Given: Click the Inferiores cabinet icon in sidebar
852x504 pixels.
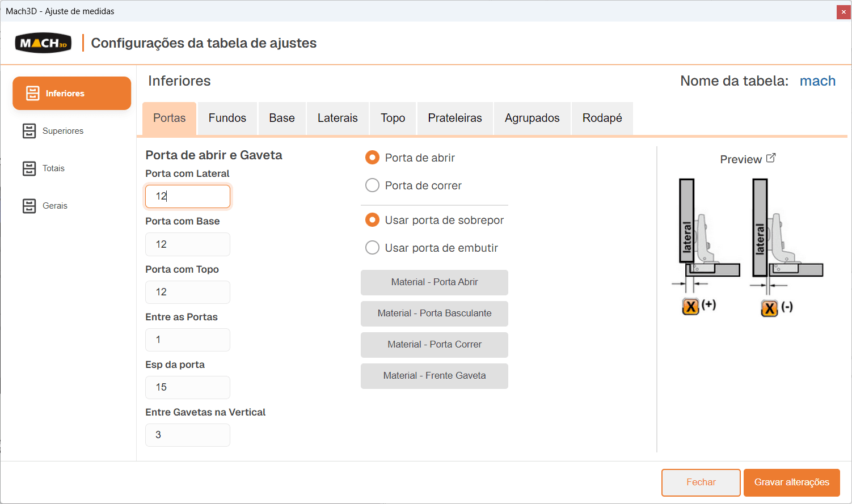Looking at the screenshot, I should click(x=33, y=94).
